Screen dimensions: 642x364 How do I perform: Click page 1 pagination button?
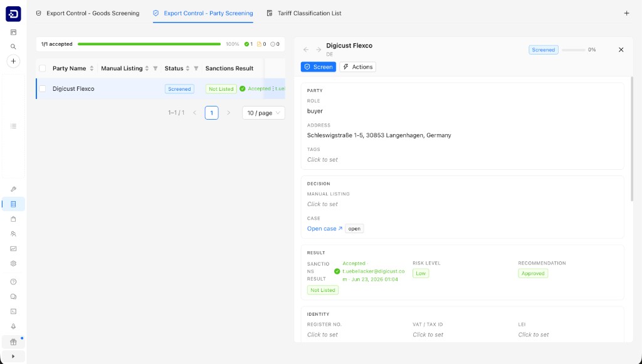(212, 113)
